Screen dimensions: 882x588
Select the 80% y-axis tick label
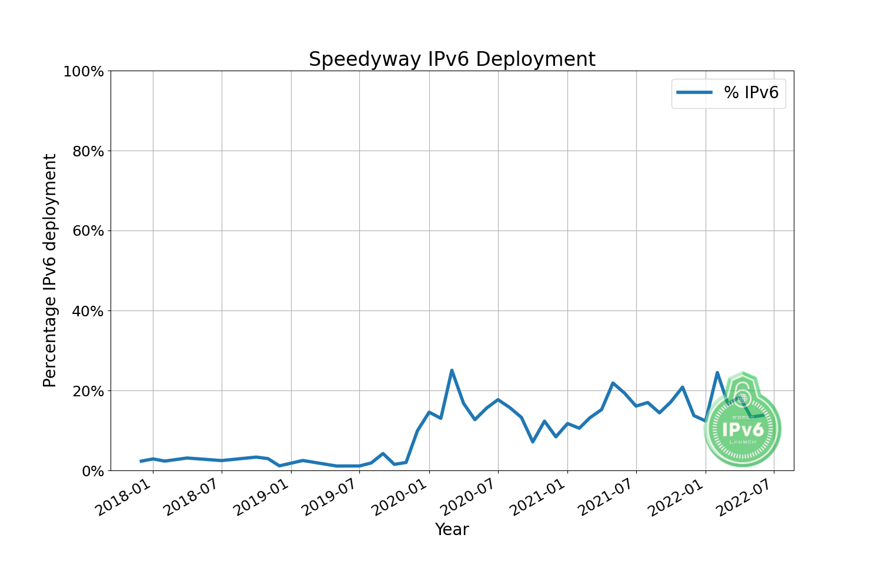pos(87,152)
